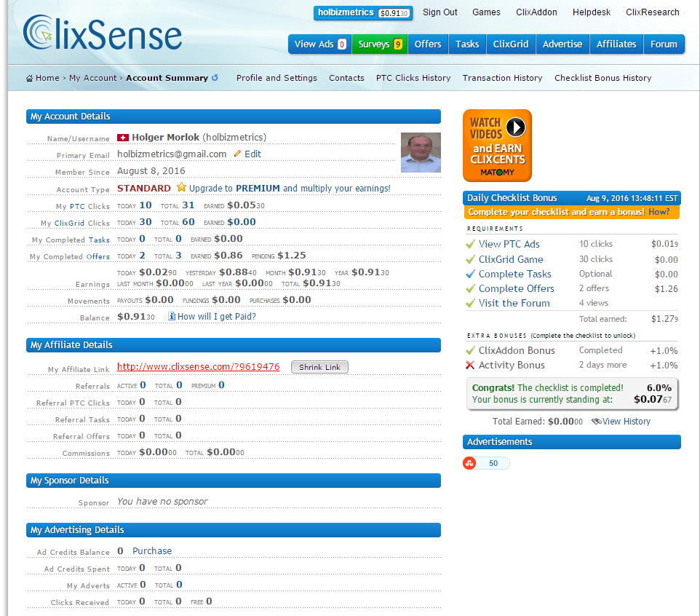Click the Shrink Link button

[319, 367]
